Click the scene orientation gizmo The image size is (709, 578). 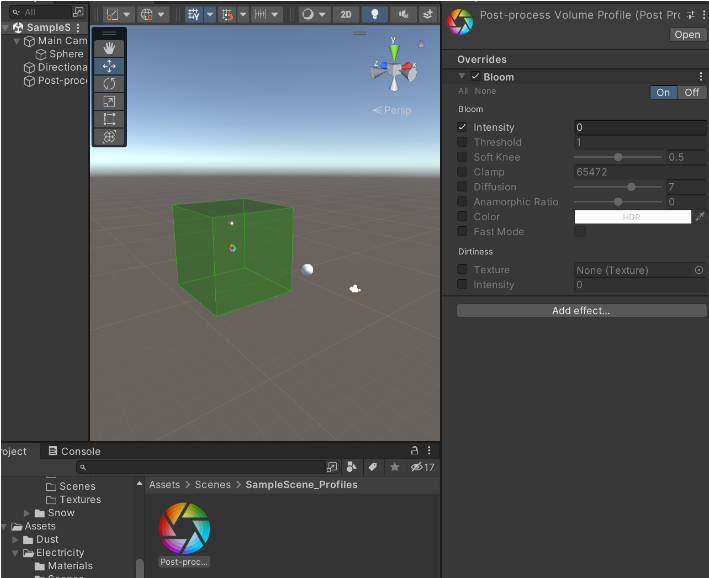pos(394,66)
